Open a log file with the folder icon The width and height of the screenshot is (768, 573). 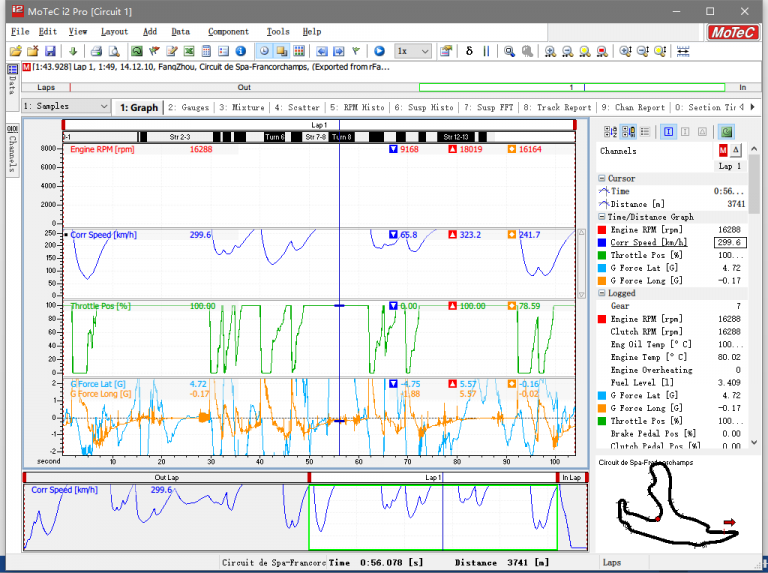tap(16, 51)
